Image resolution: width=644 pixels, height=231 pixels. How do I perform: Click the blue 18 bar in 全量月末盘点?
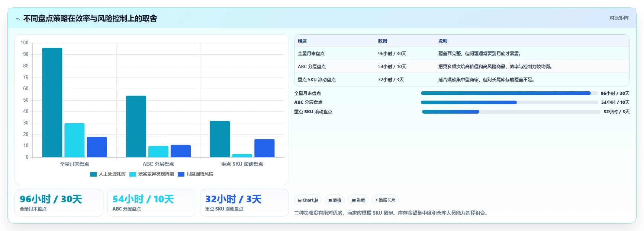(x=97, y=147)
